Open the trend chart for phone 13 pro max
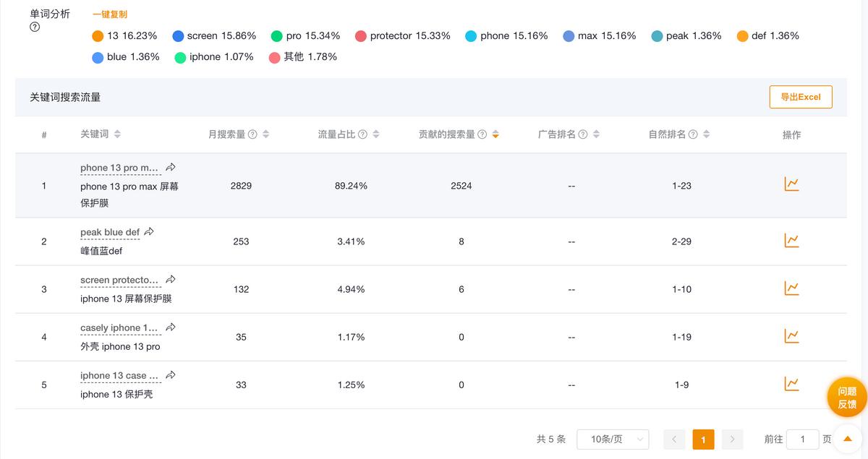The height and width of the screenshot is (459, 868). click(791, 184)
